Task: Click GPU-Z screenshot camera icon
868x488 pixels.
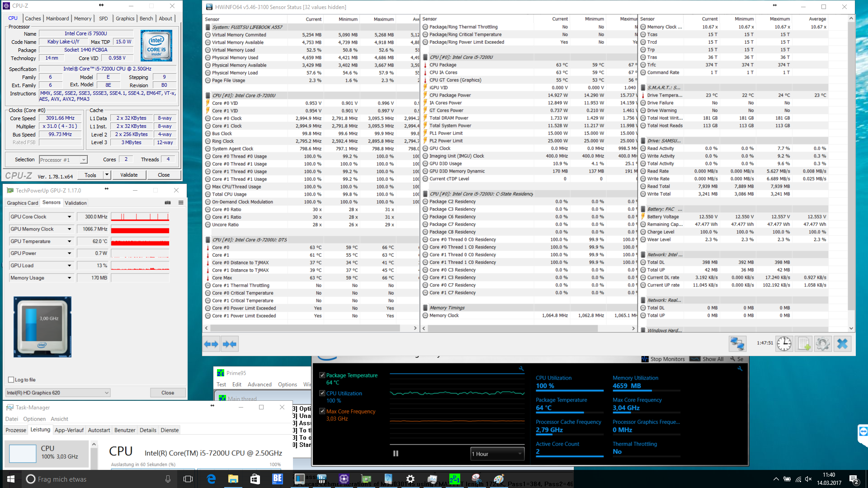Action: click(x=168, y=203)
